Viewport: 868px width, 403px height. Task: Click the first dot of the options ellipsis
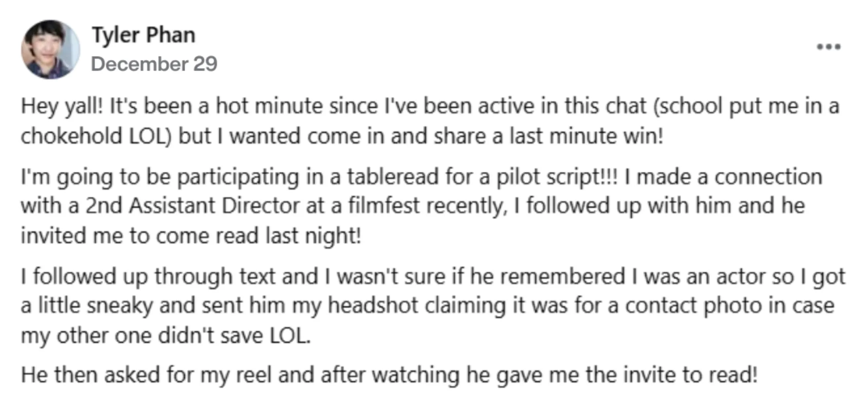point(820,47)
